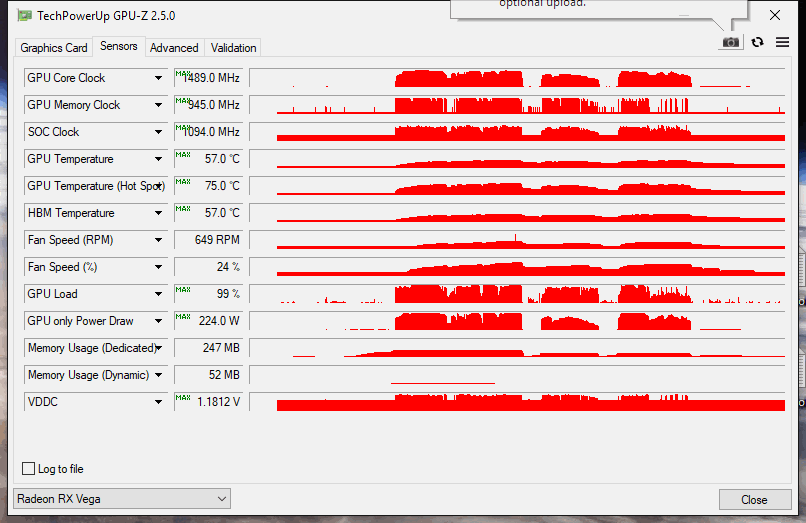
Task: Click the GPU Load history graph
Action: click(x=518, y=294)
